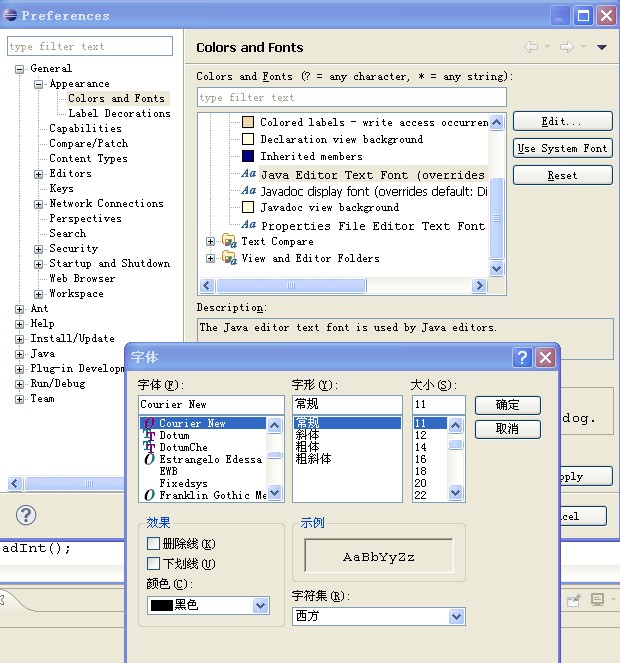The height and width of the screenshot is (663, 620).
Task: Expand the Network Connections tree node
Action: (x=38, y=204)
